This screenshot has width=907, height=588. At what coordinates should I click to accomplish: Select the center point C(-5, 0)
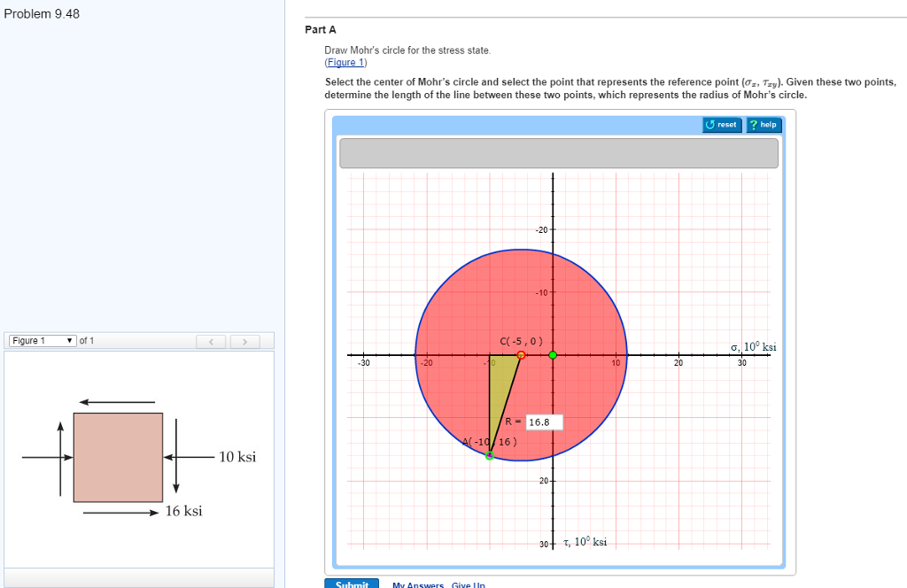(522, 354)
